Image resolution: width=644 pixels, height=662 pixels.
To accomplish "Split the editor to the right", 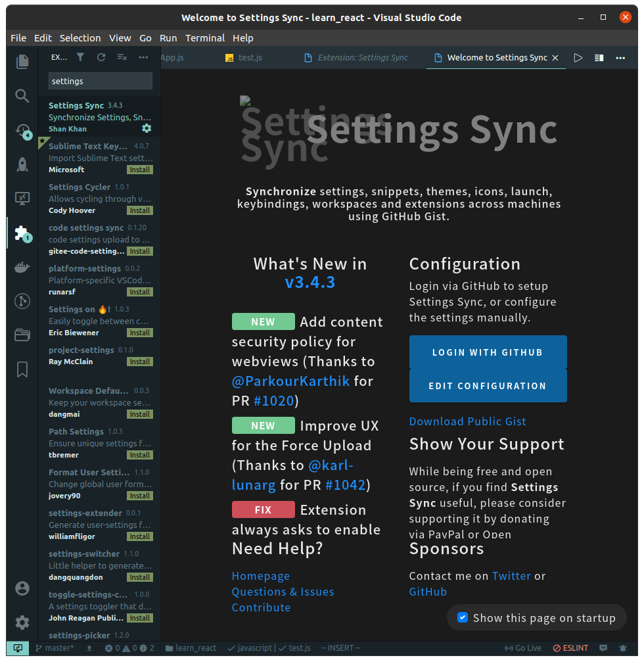I will pyautogui.click(x=599, y=58).
